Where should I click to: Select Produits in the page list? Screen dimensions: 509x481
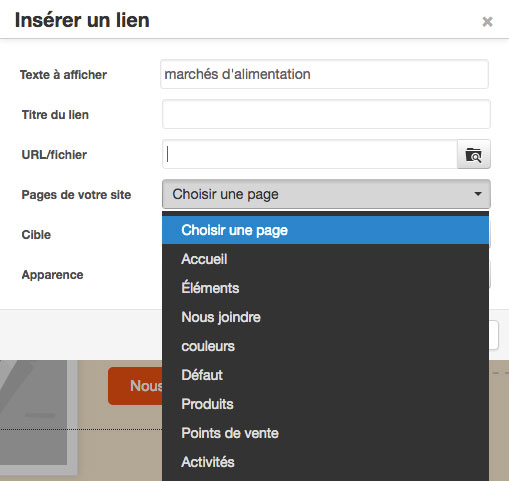coord(325,404)
